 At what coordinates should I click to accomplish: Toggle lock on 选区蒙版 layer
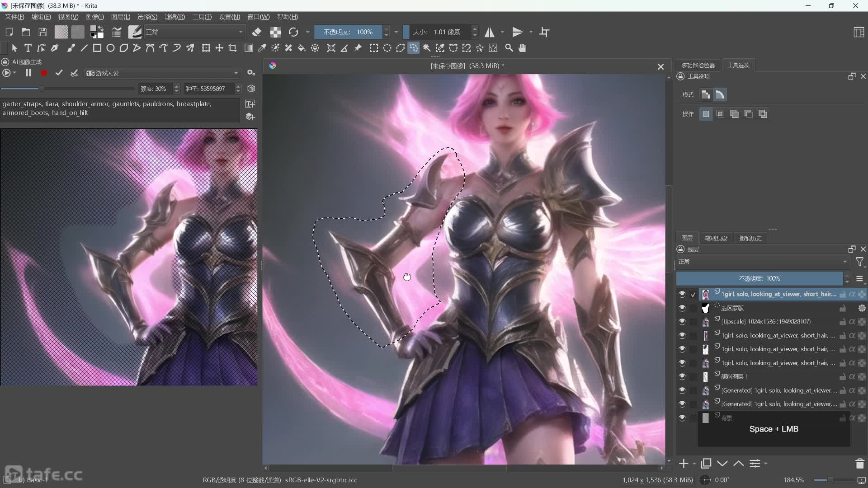click(843, 308)
